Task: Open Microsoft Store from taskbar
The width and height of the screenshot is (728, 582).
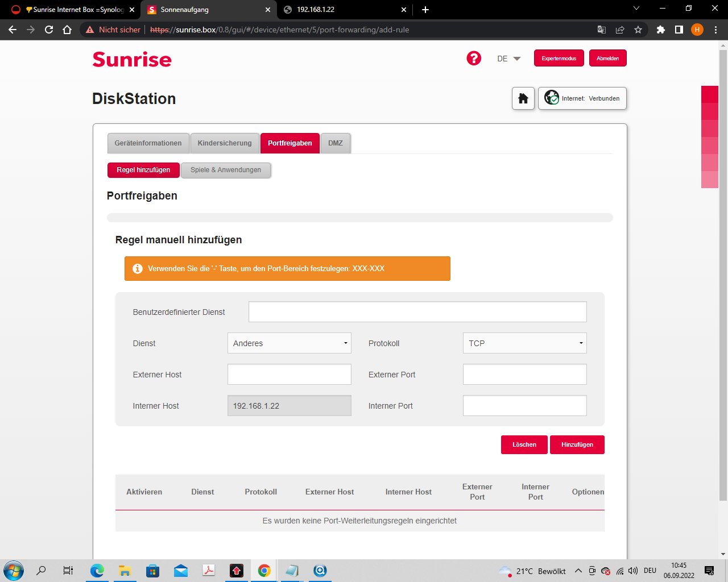Action: point(153,571)
